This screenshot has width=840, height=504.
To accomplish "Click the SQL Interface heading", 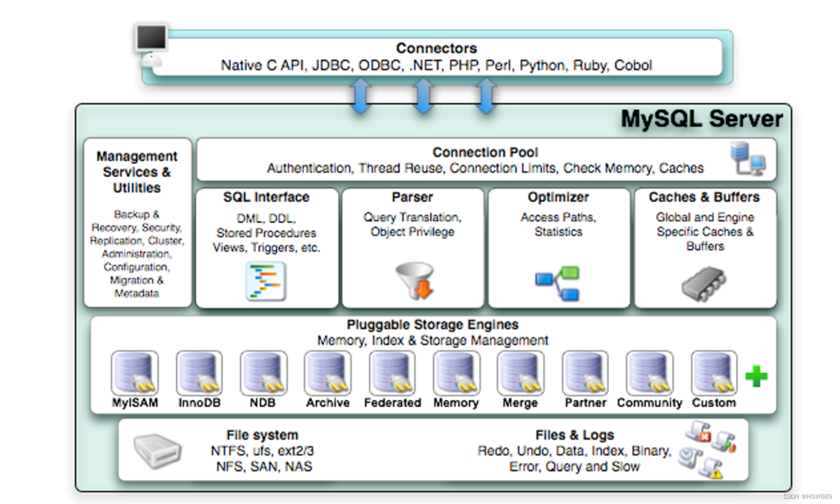I will click(266, 197).
